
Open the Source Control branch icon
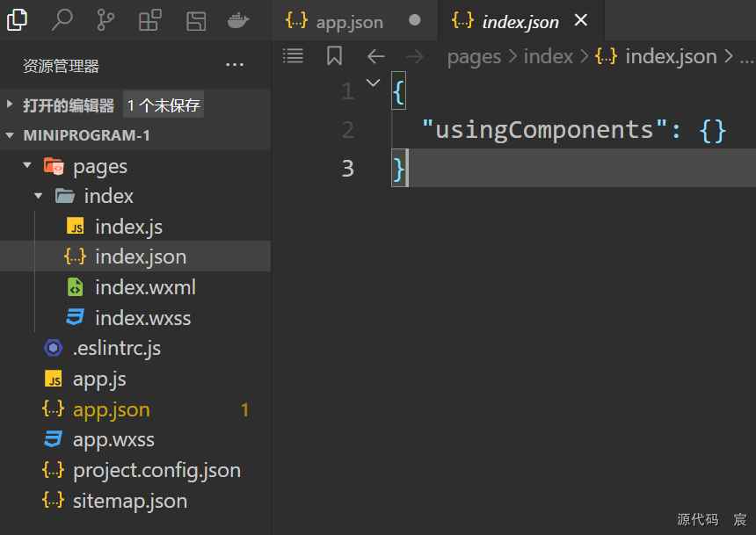[x=105, y=20]
